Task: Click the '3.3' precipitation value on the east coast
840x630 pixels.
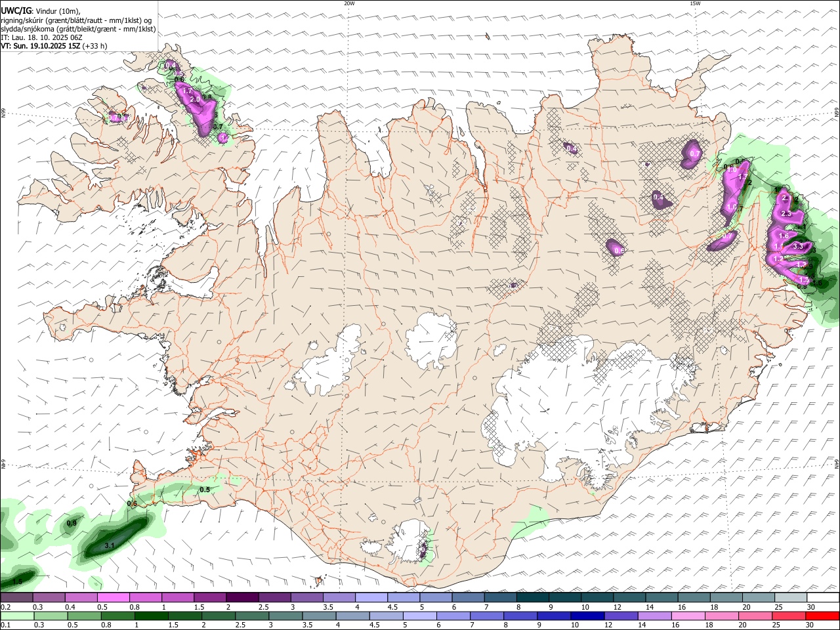Action: (798, 246)
